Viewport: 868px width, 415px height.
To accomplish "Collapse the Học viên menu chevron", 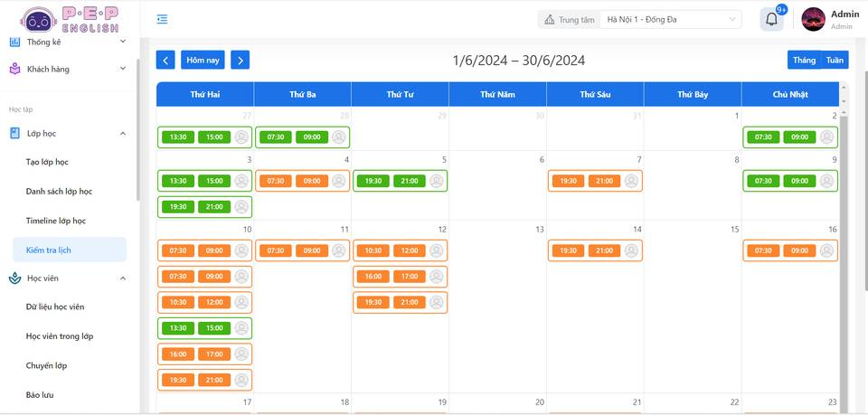I will pyautogui.click(x=123, y=278).
